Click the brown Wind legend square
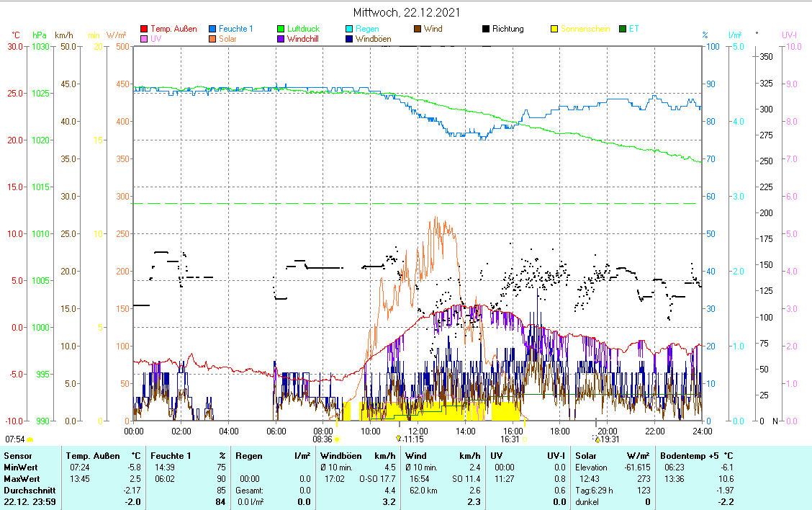Screen dimensions: 812x510 click(x=418, y=29)
